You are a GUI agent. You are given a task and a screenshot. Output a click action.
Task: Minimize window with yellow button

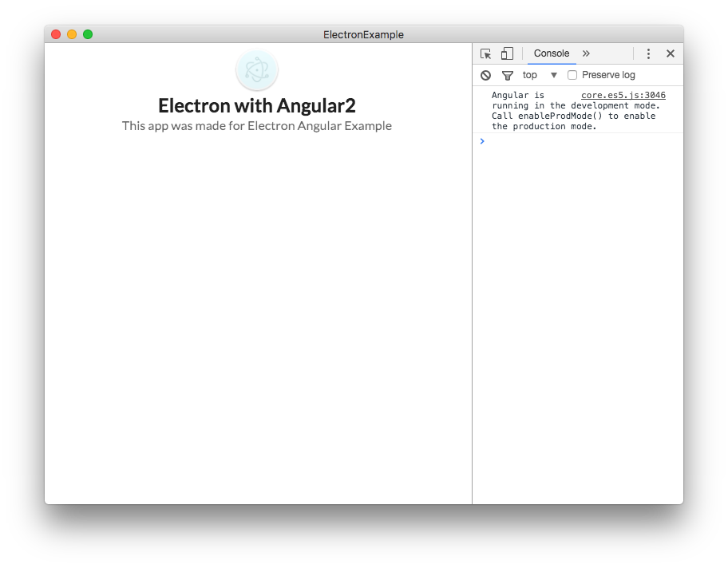point(72,34)
